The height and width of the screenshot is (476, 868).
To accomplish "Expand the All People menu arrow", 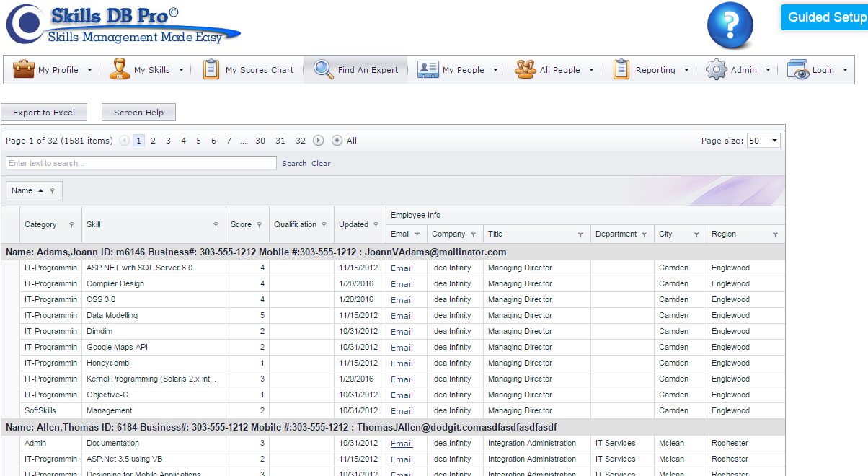I will pyautogui.click(x=591, y=70).
